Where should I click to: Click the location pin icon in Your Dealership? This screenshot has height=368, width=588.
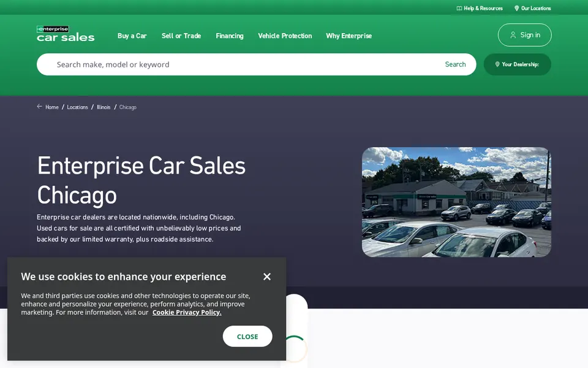tap(497, 64)
